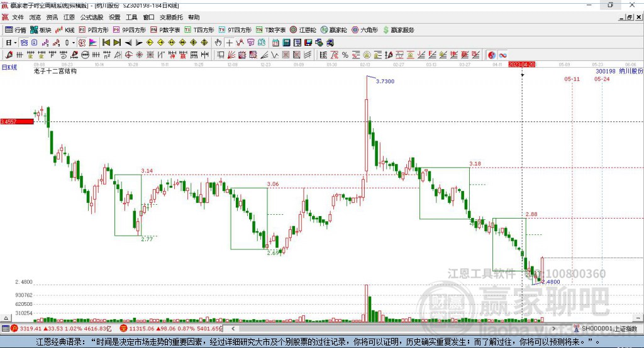The height and width of the screenshot is (348, 644).
Task: Click the n-squared tool icon
Action: pos(107,55)
